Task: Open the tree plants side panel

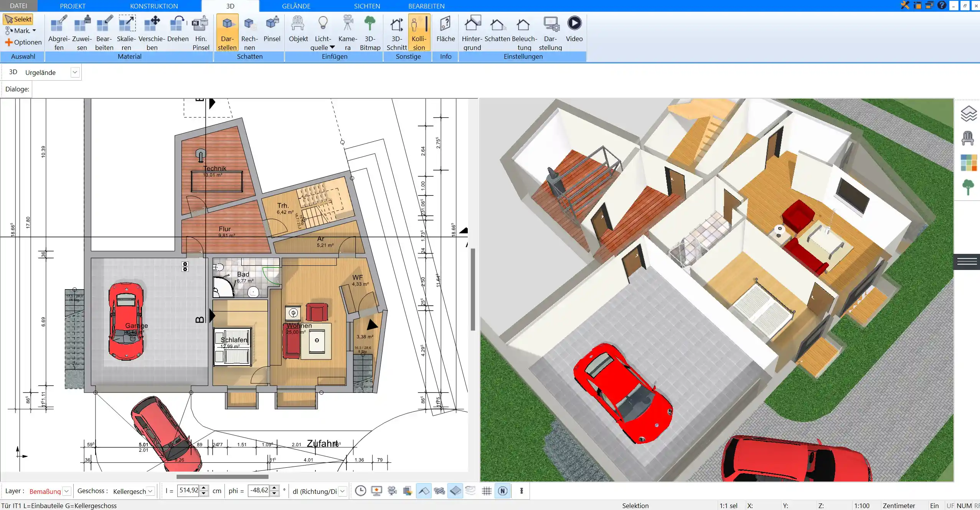Action: coord(968,187)
